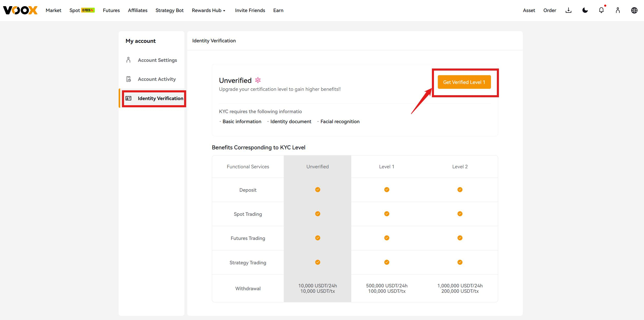The width and height of the screenshot is (644, 320).
Task: Select Account Settings in sidebar
Action: coord(151,60)
